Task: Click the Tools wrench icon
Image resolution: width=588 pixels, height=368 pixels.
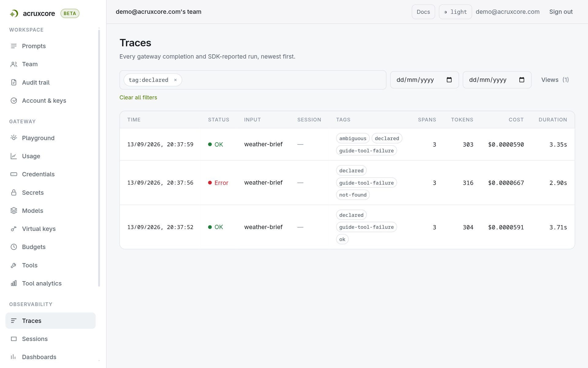Action: 14,265
